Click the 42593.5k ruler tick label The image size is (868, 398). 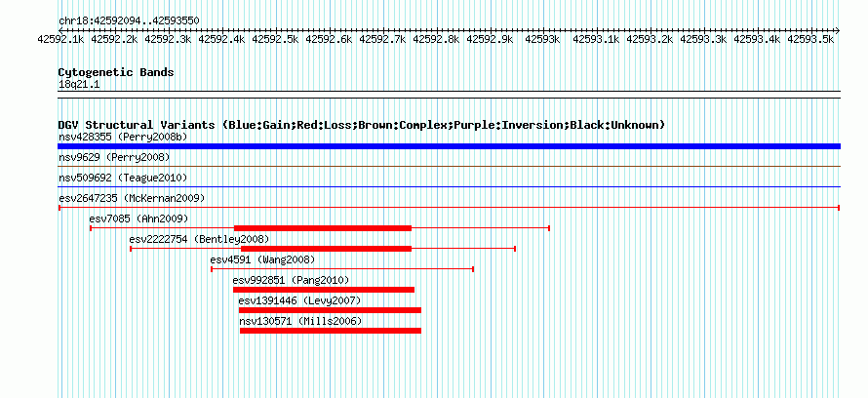pyautogui.click(x=811, y=39)
